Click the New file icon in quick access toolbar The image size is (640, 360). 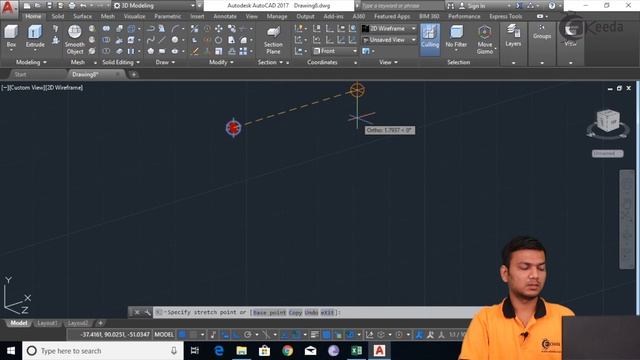[x=27, y=6]
